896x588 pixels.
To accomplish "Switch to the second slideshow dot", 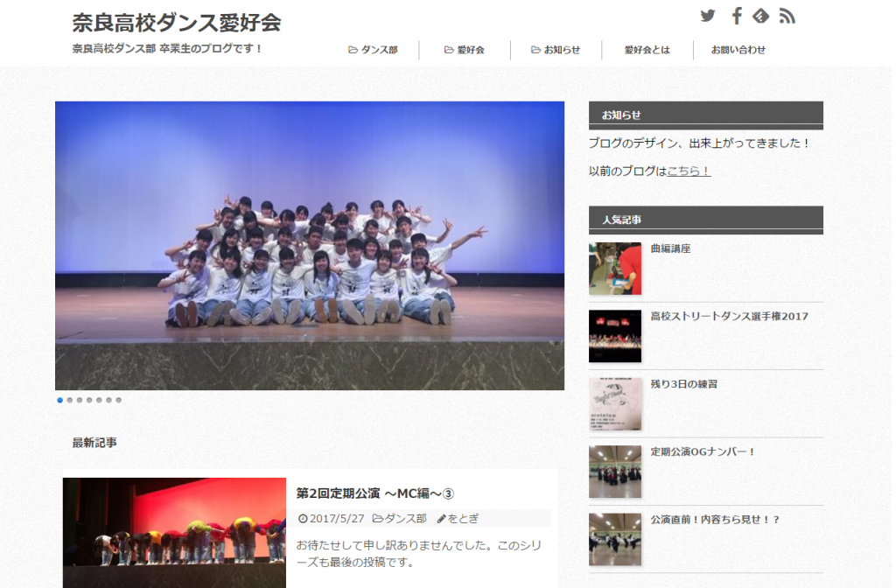I will [70, 400].
